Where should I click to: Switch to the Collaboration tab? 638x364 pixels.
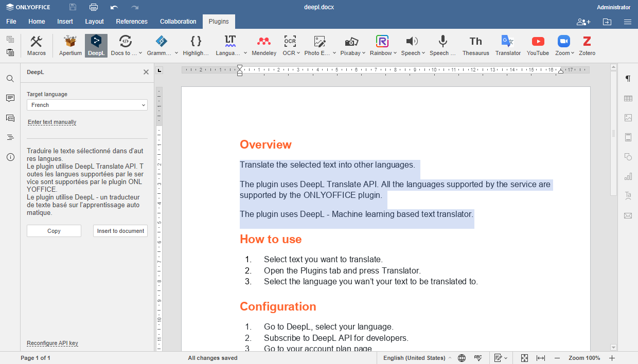coord(178,22)
